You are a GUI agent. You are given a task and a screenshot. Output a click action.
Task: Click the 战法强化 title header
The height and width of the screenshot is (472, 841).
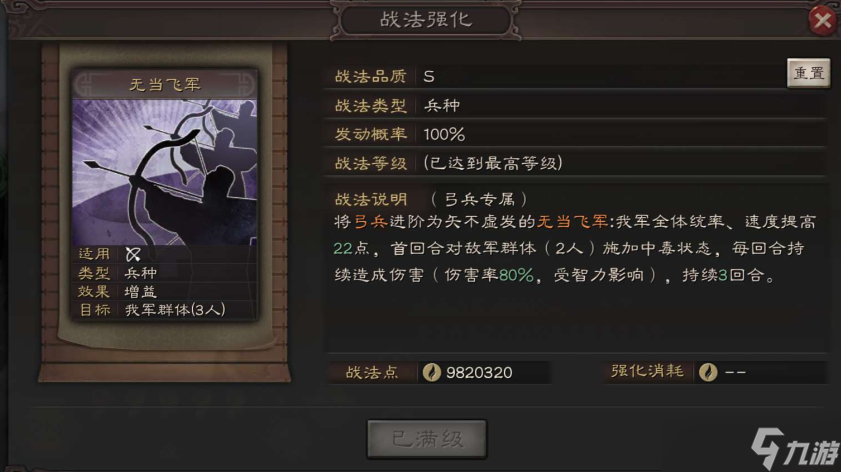point(426,20)
